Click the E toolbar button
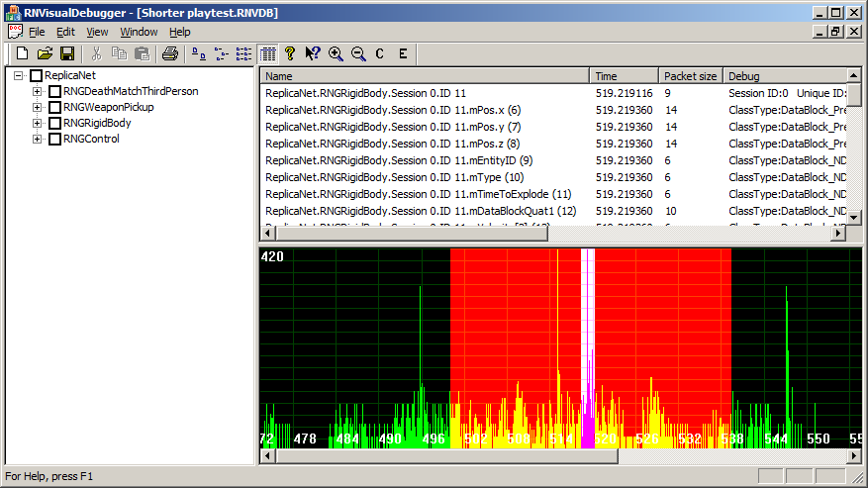Screen dimensions: 868x488 (403, 53)
